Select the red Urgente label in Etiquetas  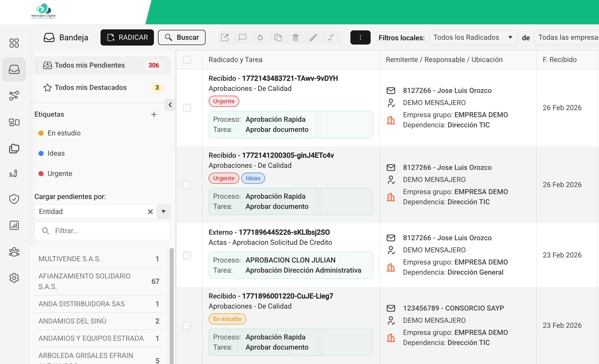(59, 174)
